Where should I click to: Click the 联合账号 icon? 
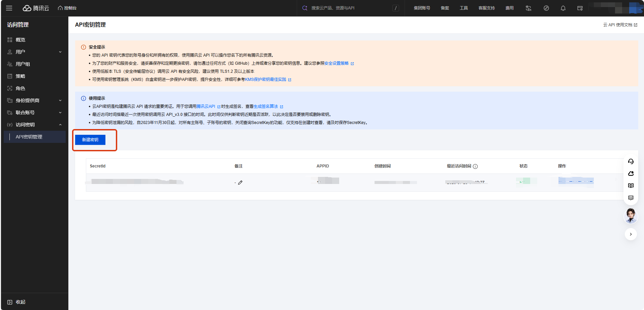[x=10, y=113]
